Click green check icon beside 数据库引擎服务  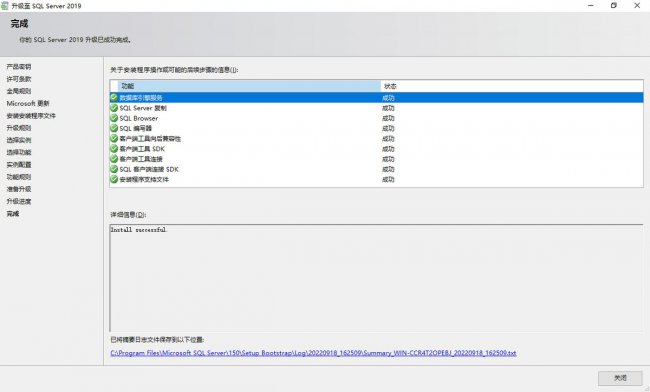coord(114,97)
